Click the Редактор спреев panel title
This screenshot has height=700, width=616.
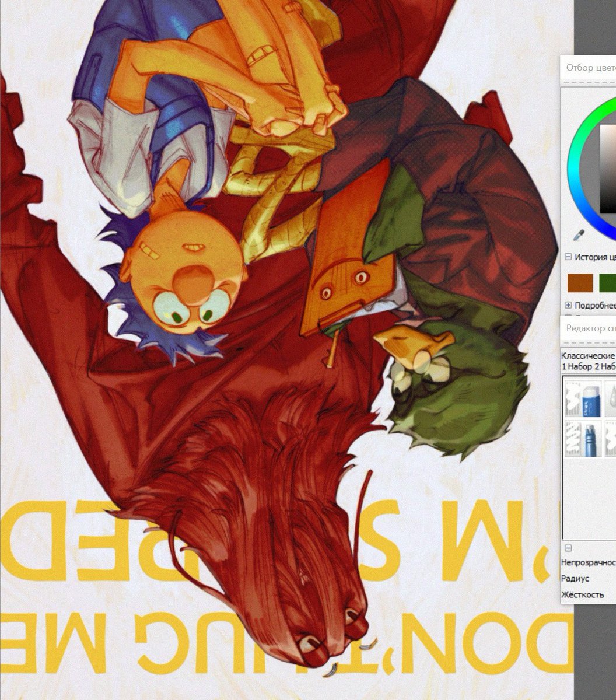pos(591,328)
